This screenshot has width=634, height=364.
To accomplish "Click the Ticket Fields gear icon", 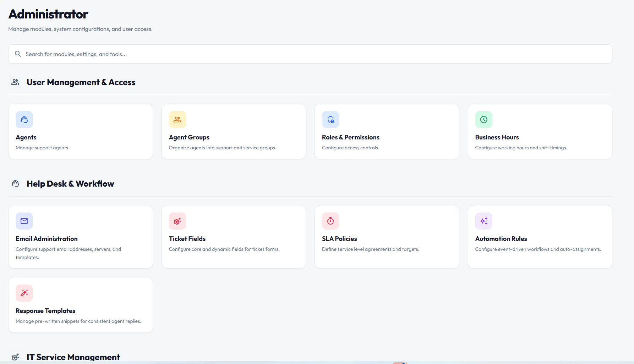I will click(x=177, y=221).
